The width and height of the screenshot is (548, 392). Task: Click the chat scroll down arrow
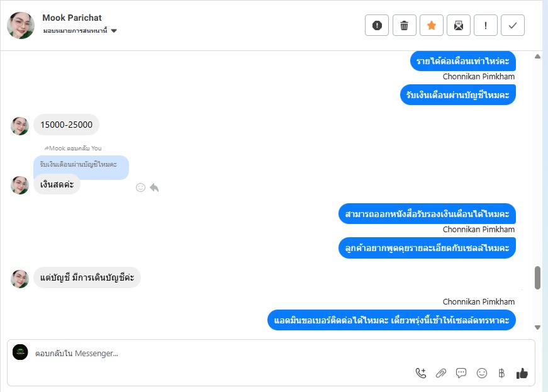(537, 327)
